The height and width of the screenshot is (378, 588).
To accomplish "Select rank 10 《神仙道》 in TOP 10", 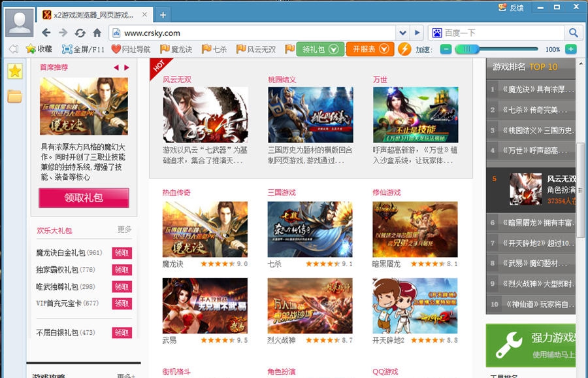I will (x=531, y=304).
